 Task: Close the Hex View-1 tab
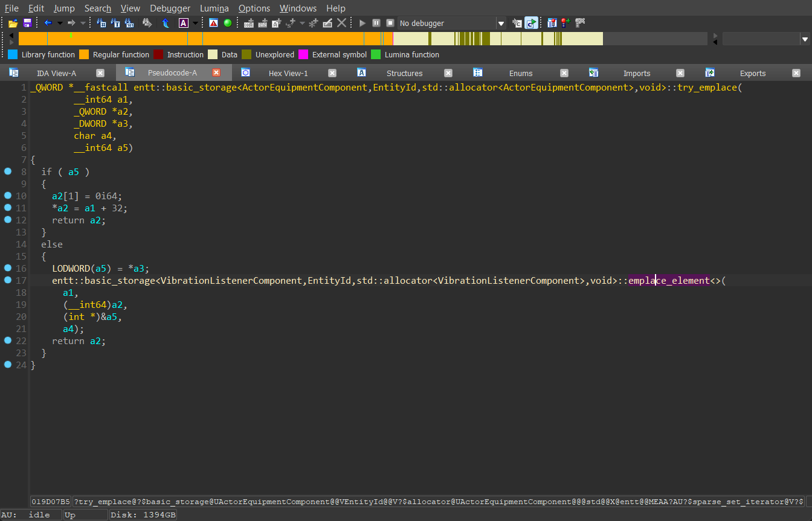point(332,73)
